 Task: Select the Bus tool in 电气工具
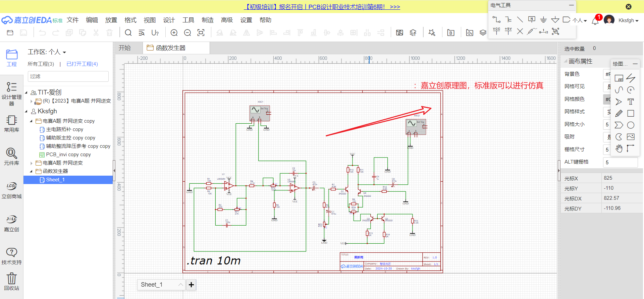[508, 19]
